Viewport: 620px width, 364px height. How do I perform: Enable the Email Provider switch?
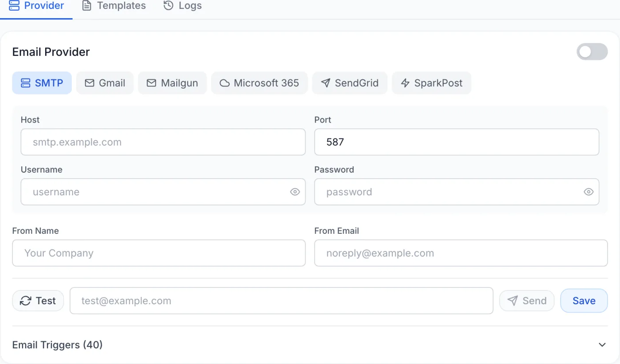point(592,52)
